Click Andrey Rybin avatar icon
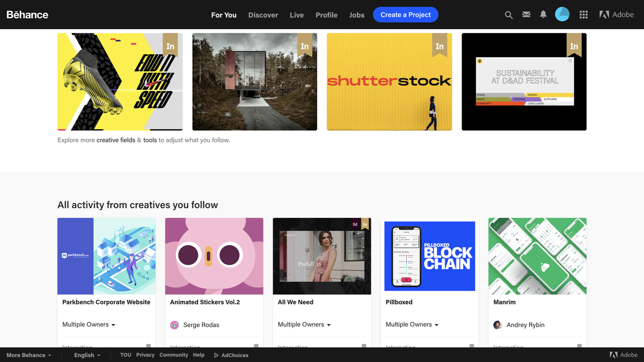This screenshot has width=644, height=362. click(498, 325)
